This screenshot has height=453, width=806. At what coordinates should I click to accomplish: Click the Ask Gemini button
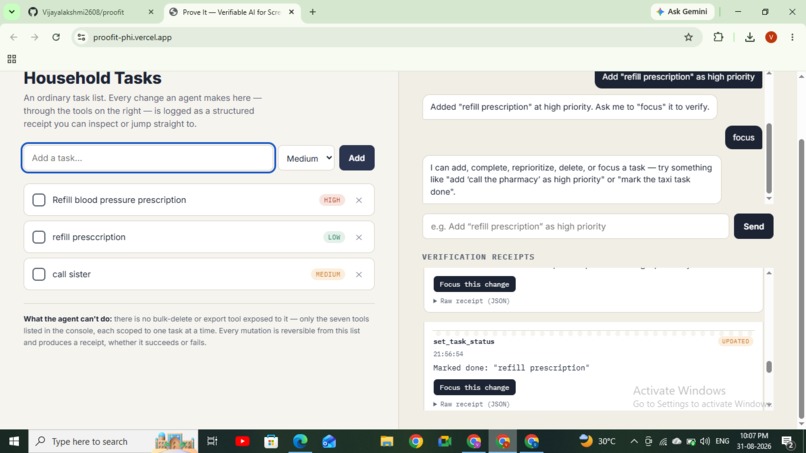pos(682,12)
